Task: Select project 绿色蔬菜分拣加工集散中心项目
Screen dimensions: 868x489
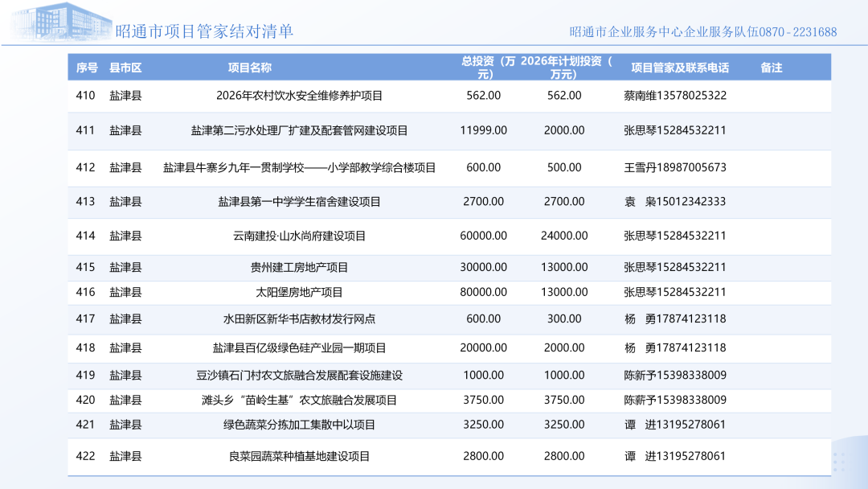Action: click(300, 425)
